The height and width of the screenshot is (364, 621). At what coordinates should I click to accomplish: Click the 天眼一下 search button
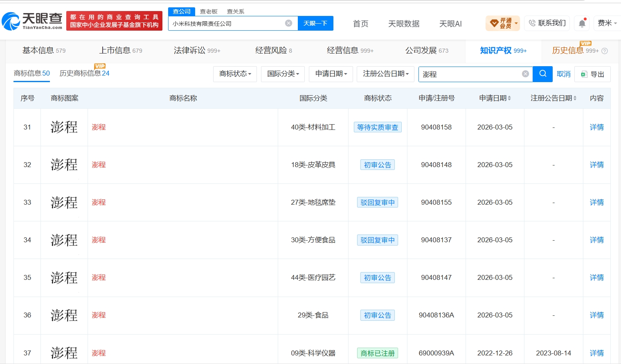coord(315,23)
